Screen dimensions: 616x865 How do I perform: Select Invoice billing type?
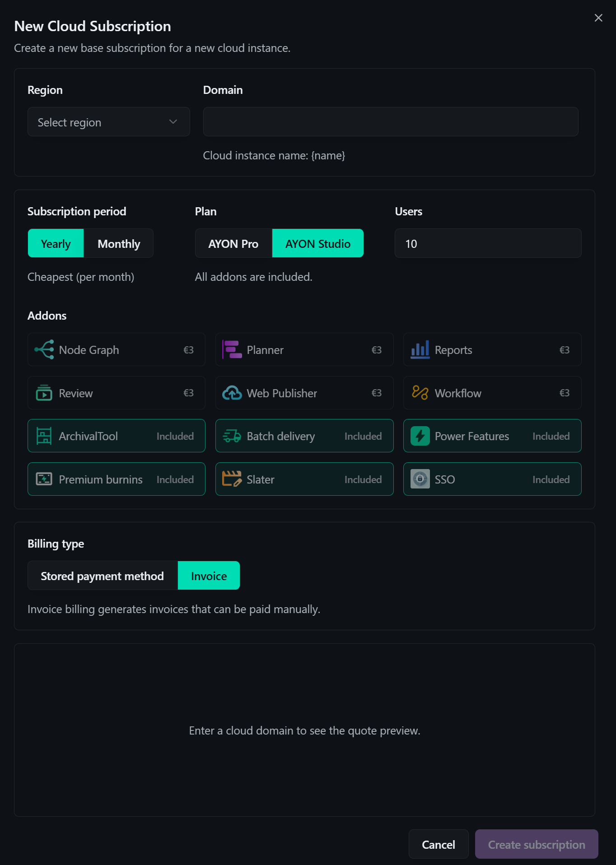[x=209, y=576]
